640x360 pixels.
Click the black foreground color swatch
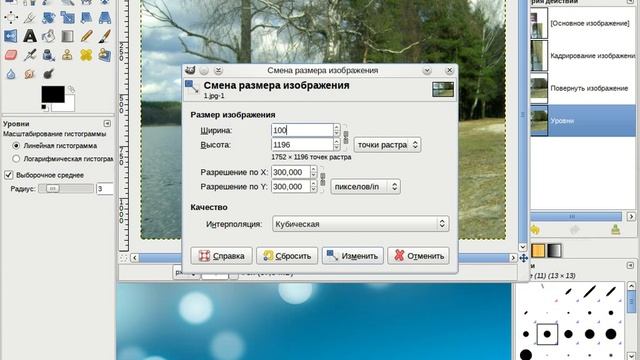(53, 94)
